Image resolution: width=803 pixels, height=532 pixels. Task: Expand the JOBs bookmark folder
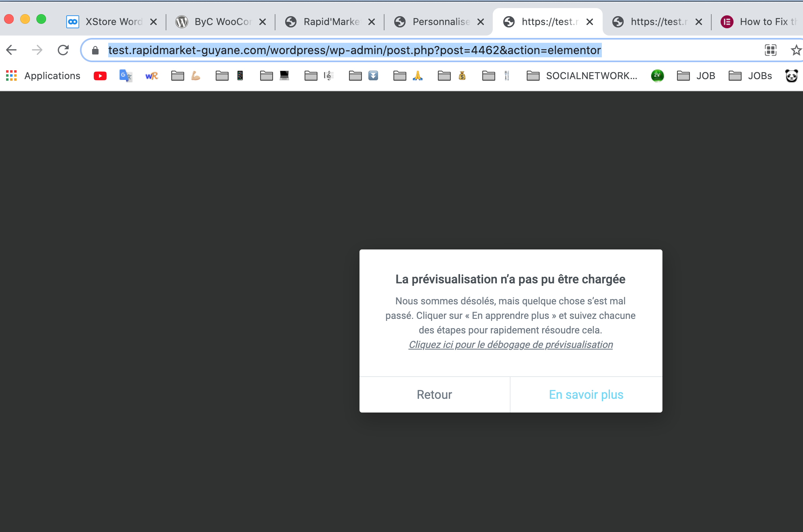coord(750,76)
